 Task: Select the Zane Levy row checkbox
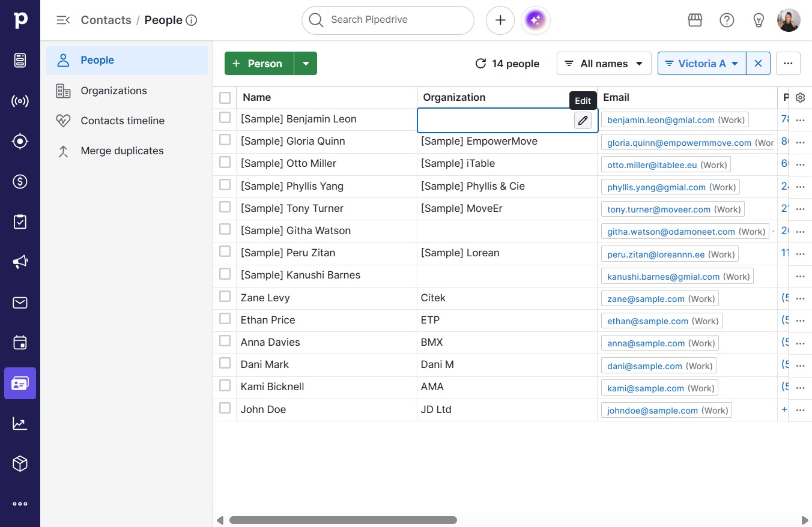(225, 296)
